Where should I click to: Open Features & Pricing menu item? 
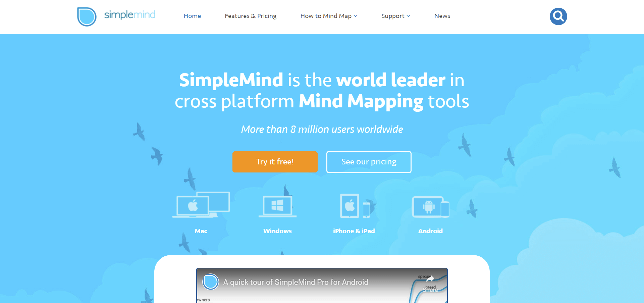click(x=251, y=16)
